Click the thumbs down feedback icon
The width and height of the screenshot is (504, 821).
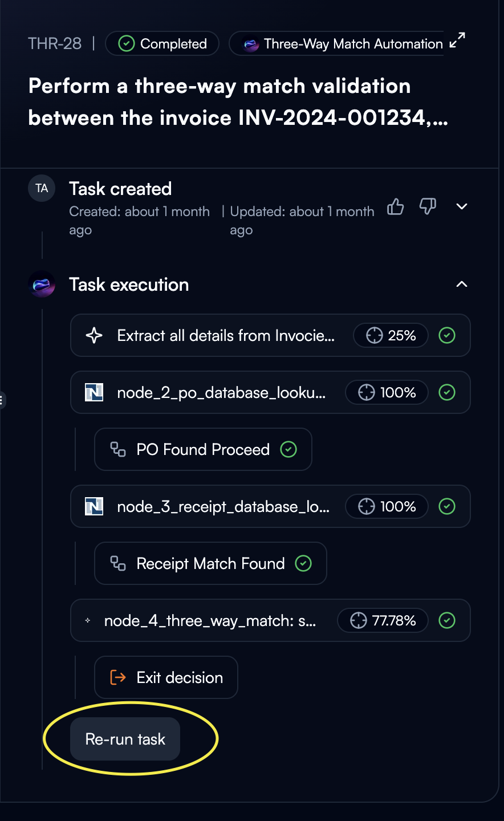coord(428,206)
